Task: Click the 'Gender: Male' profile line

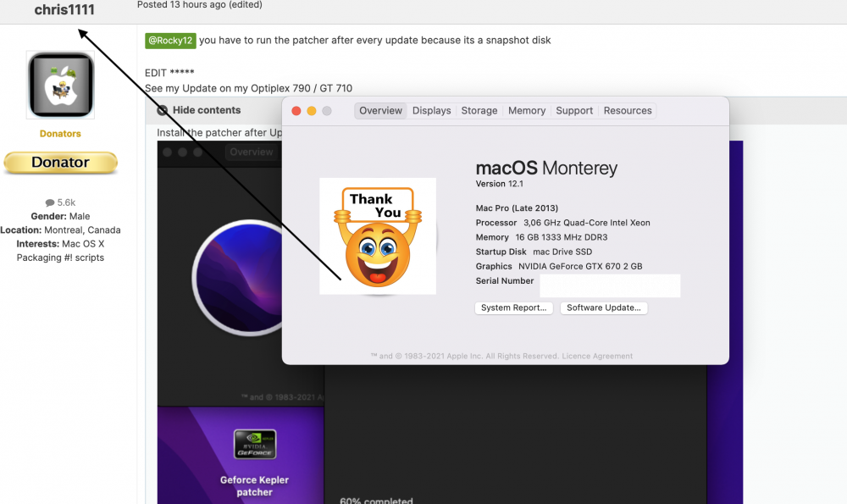Action: coord(60,216)
